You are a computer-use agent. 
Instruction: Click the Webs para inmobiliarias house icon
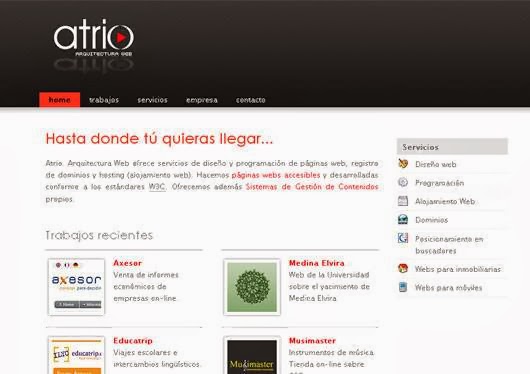pyautogui.click(x=403, y=268)
